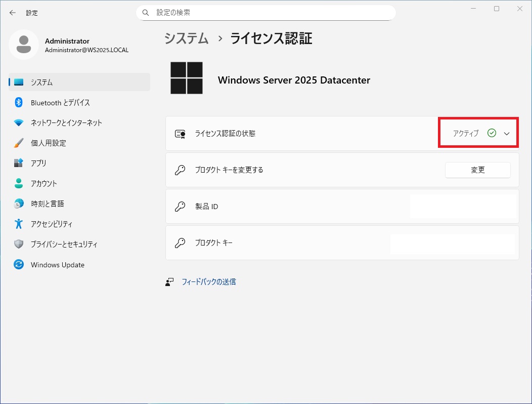Image resolution: width=532 pixels, height=404 pixels.
Task: Click key icon in the last プロダクト キー row
Action: (180, 243)
